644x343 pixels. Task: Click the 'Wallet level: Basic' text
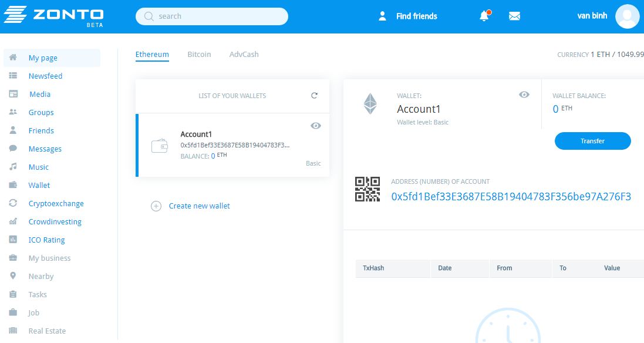click(x=423, y=122)
